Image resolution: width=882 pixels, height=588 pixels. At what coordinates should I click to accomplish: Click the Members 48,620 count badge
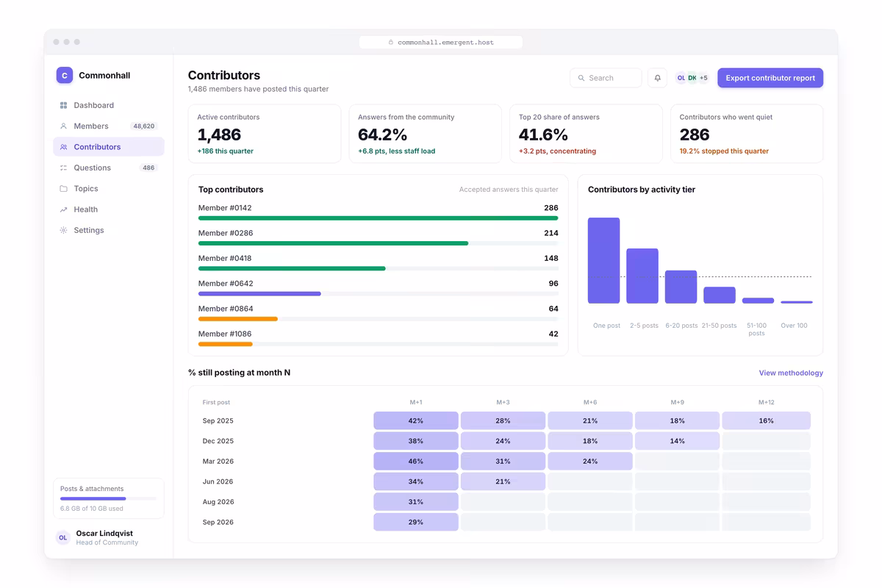(x=143, y=126)
